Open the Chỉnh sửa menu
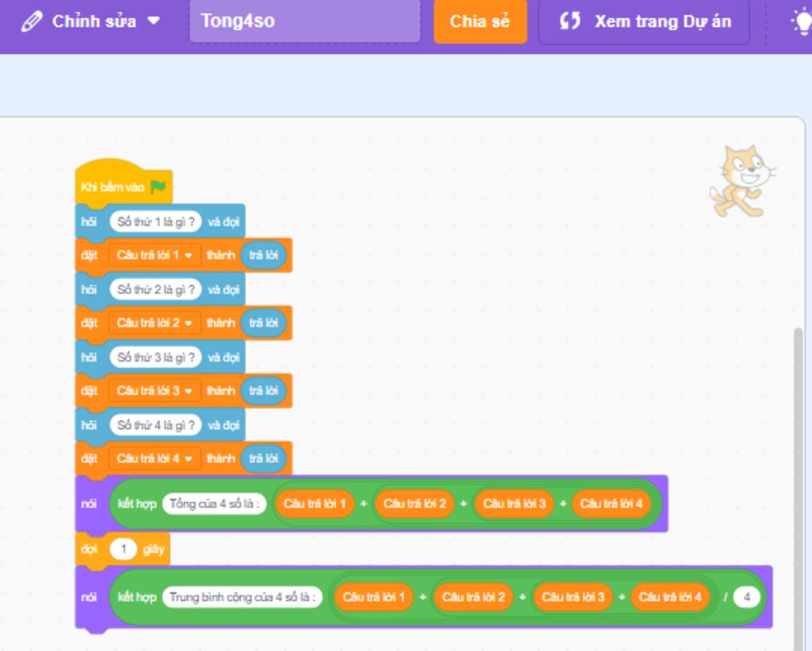The image size is (812, 651). click(90, 21)
